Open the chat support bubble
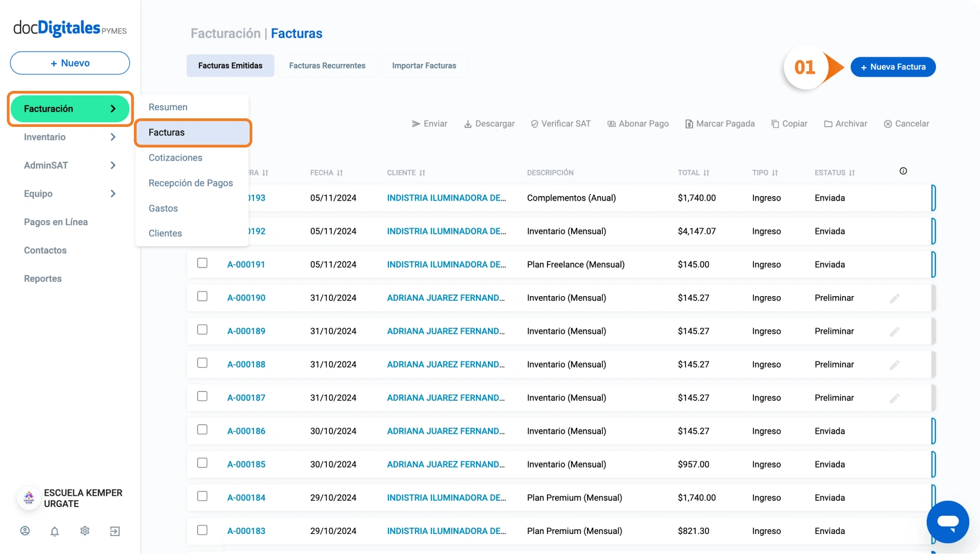 947,522
